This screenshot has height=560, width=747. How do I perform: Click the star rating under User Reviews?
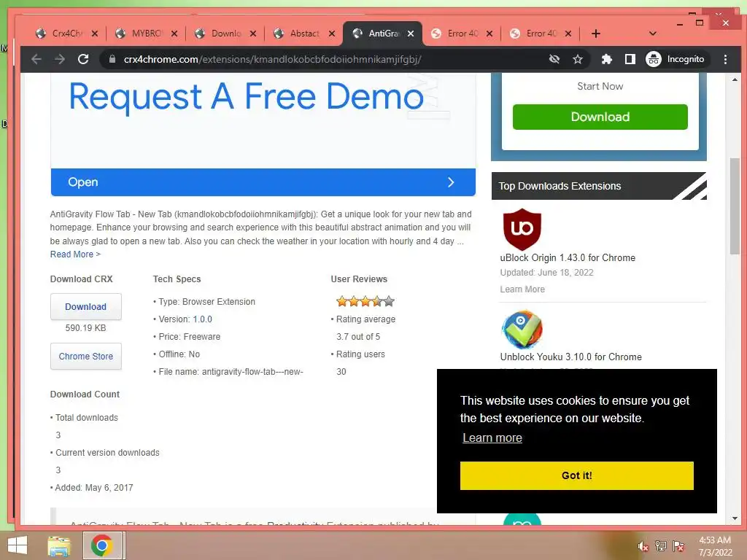365,301
